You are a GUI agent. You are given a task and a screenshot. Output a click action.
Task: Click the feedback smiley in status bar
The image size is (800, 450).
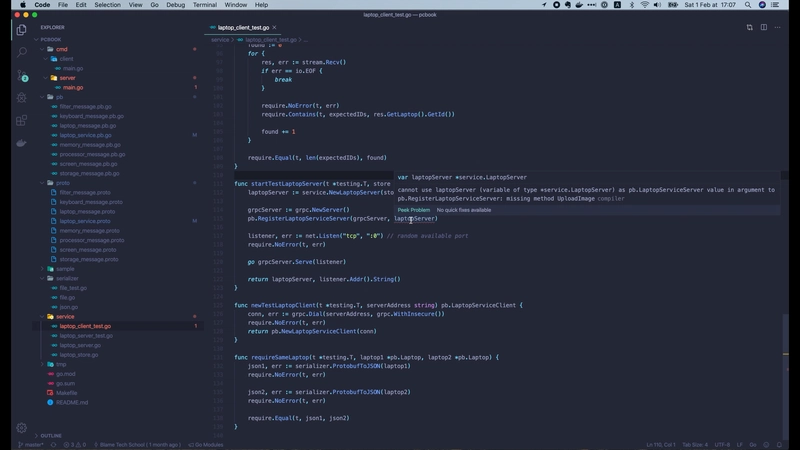click(766, 445)
